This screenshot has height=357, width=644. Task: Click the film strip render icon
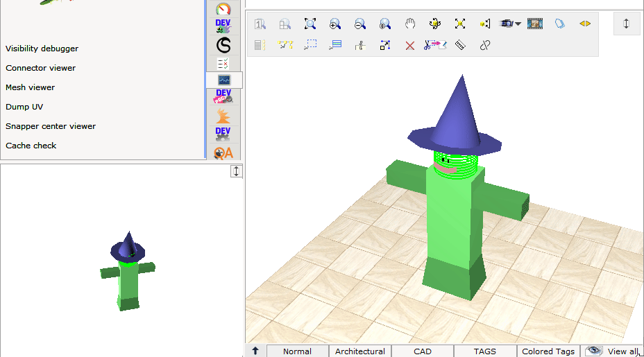[535, 24]
